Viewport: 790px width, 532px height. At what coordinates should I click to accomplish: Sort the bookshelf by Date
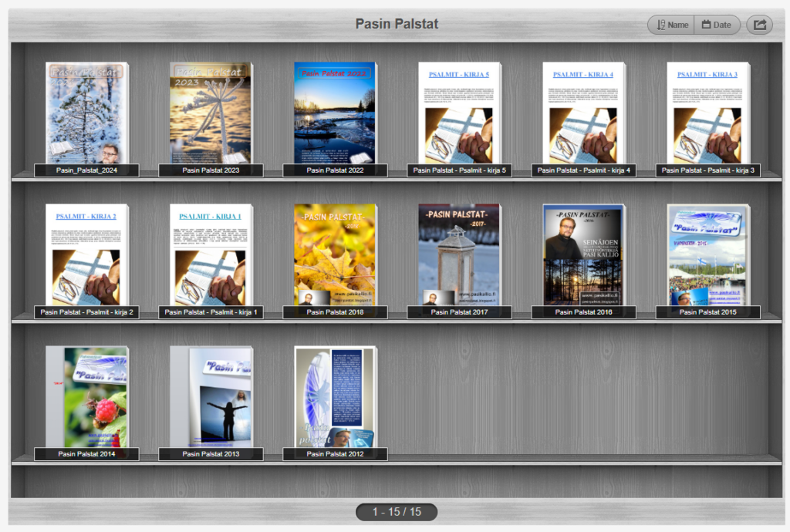click(717, 25)
